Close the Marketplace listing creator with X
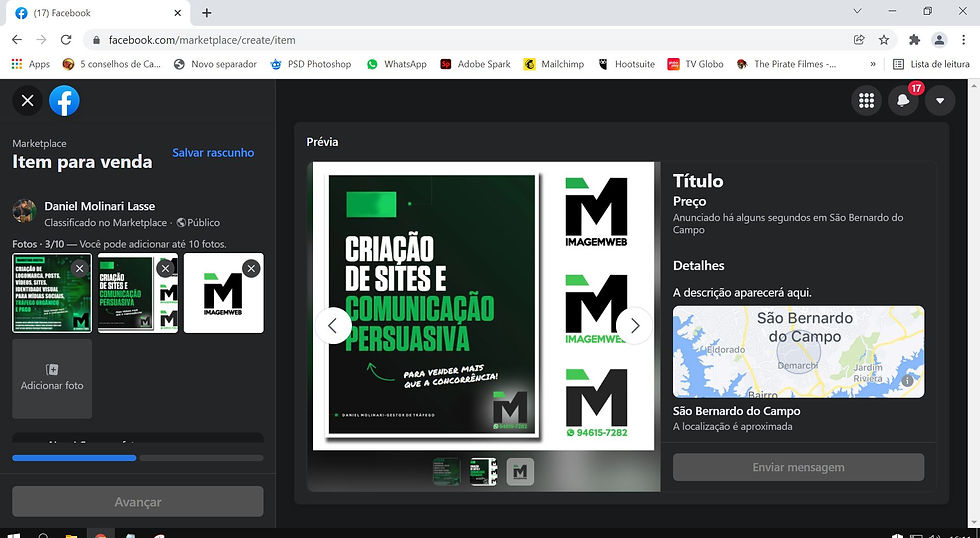Image resolution: width=980 pixels, height=538 pixels. click(28, 101)
